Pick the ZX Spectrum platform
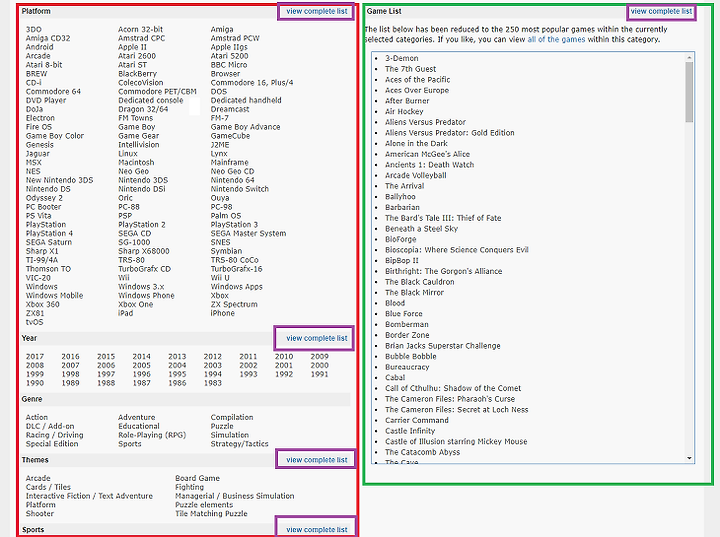The height and width of the screenshot is (537, 720). point(234,304)
